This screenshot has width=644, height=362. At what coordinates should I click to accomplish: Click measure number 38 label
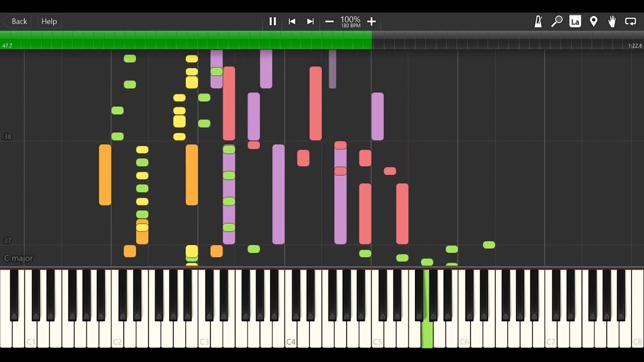tap(8, 136)
